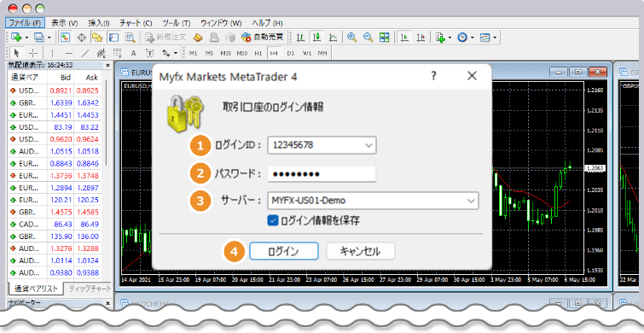Screen dimensions: 644x333
Task: Set timeframe to M30
Action: click(242, 53)
